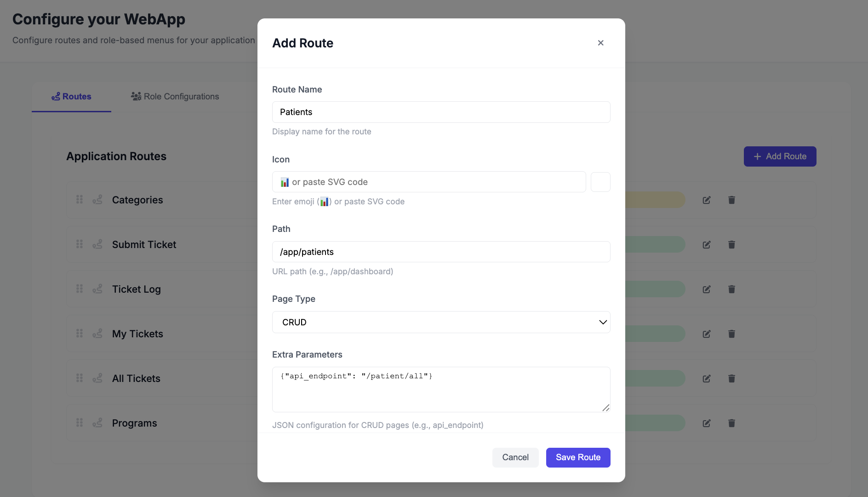Edit the Ticket Log route
Screen dimensions: 868x497
click(x=707, y=289)
